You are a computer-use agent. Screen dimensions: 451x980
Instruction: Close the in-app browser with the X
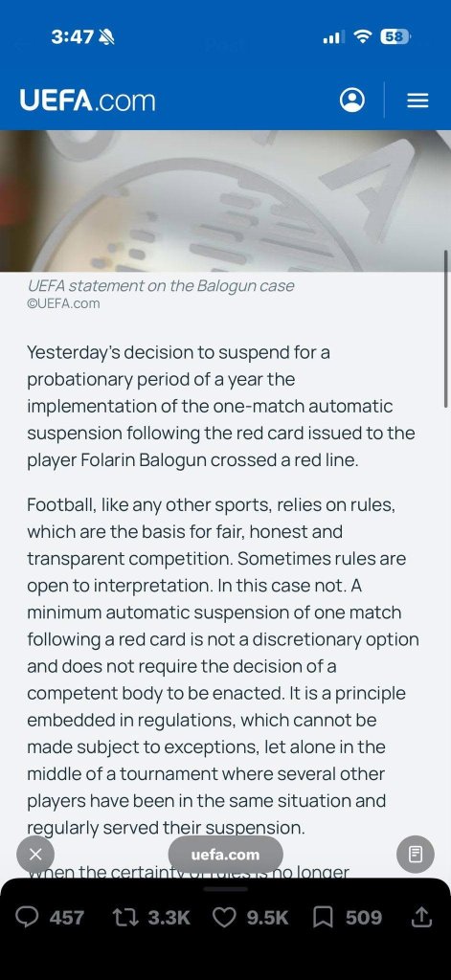(35, 854)
